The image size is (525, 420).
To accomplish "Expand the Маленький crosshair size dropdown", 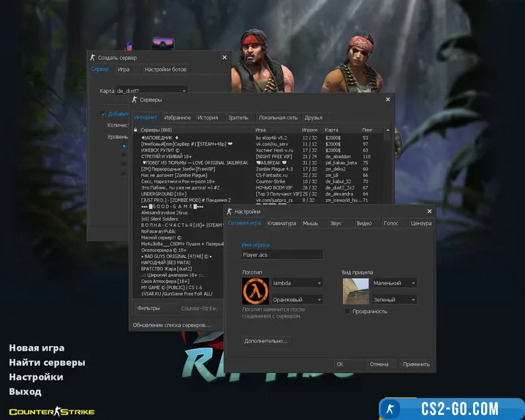I will 393,282.
